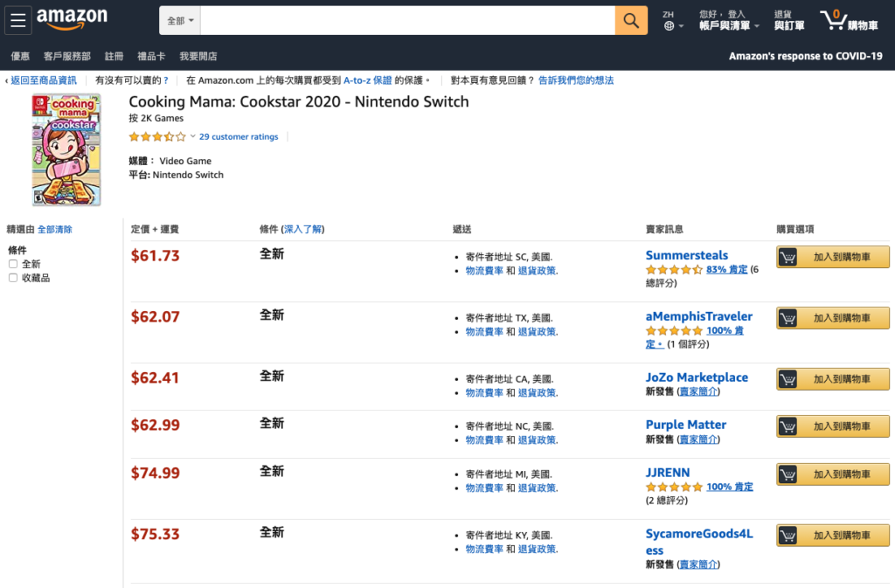This screenshot has width=895, height=588.
Task: Open the 優惠 nav item
Action: (20, 56)
